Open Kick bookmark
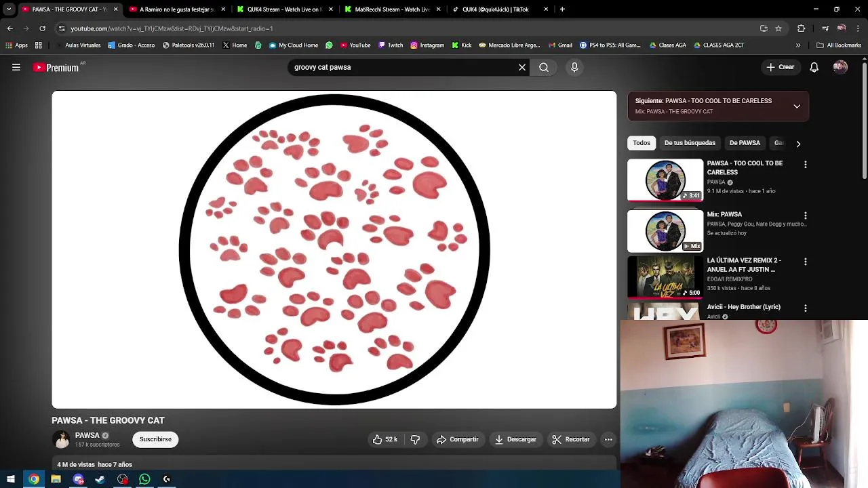Viewport: 868px width, 488px height. pyautogui.click(x=461, y=45)
